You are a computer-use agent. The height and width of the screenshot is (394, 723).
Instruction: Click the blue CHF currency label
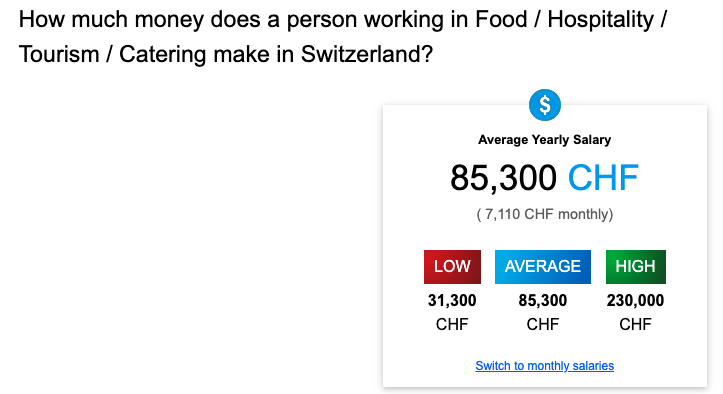click(x=603, y=178)
